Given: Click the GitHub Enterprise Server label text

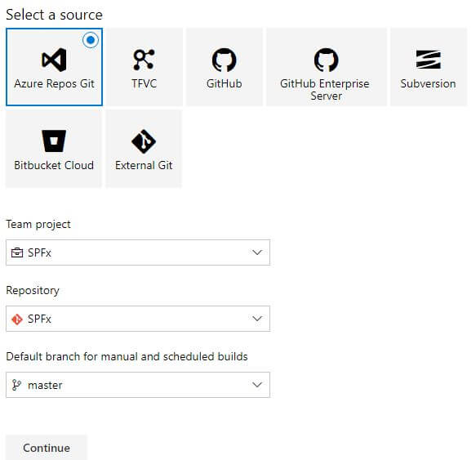Looking at the screenshot, I should click(x=325, y=90).
